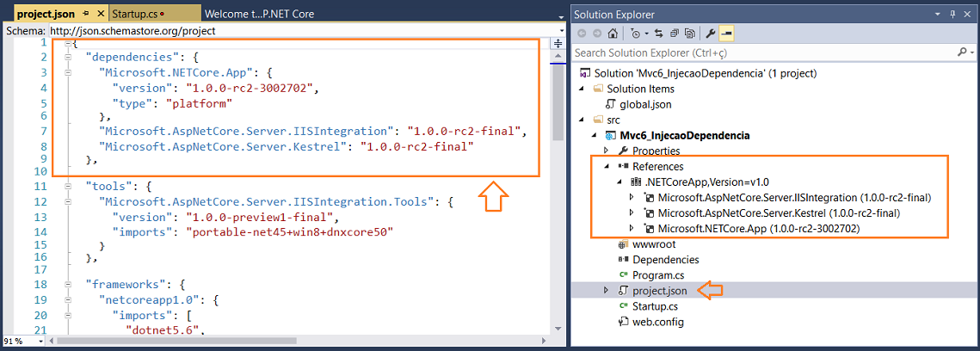Open Properties via the wrench toolbar icon
This screenshot has height=351, width=980.
click(x=711, y=33)
